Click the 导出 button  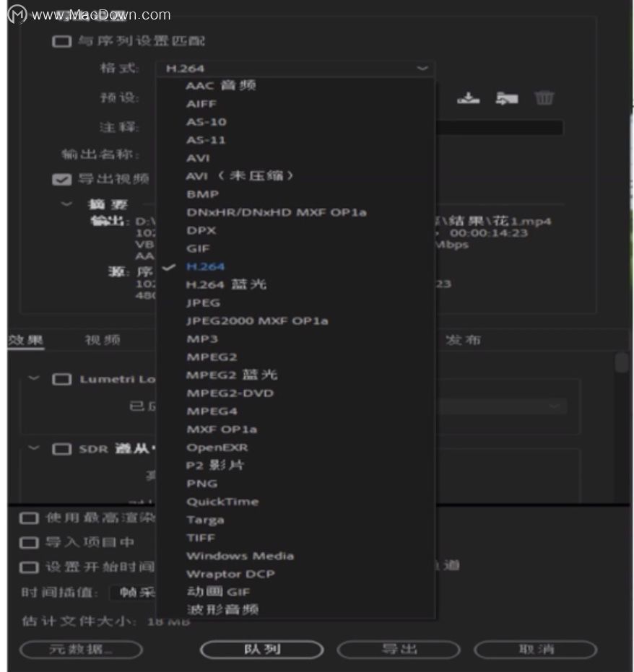coord(399,650)
